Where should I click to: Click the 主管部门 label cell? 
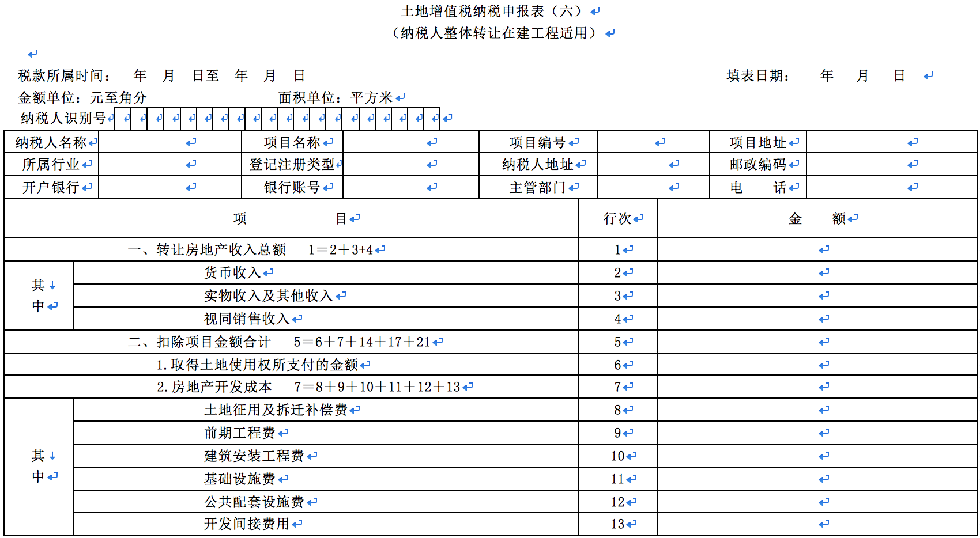pyautogui.click(x=538, y=187)
